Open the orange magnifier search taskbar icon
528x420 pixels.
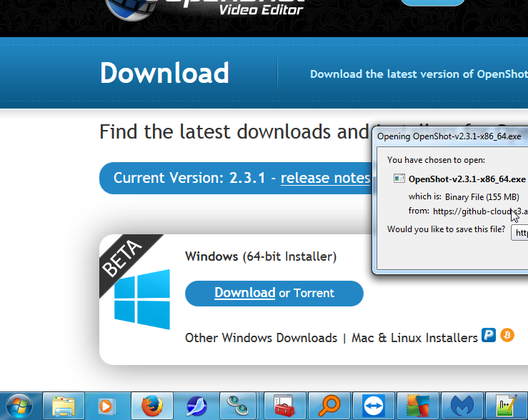[329, 406]
